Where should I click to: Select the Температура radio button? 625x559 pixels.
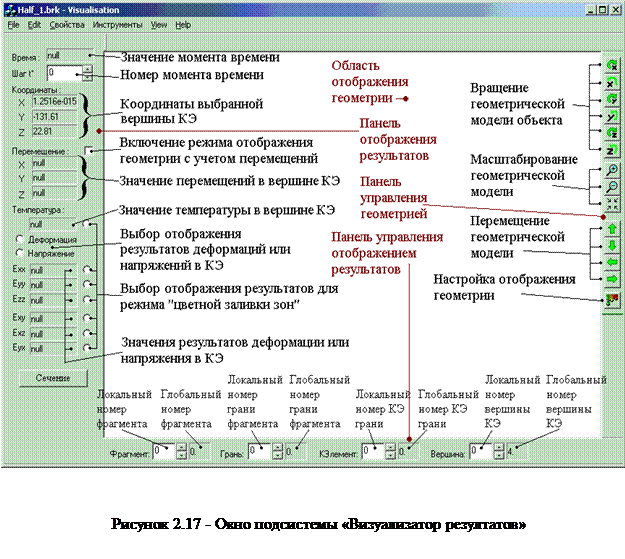[86, 224]
